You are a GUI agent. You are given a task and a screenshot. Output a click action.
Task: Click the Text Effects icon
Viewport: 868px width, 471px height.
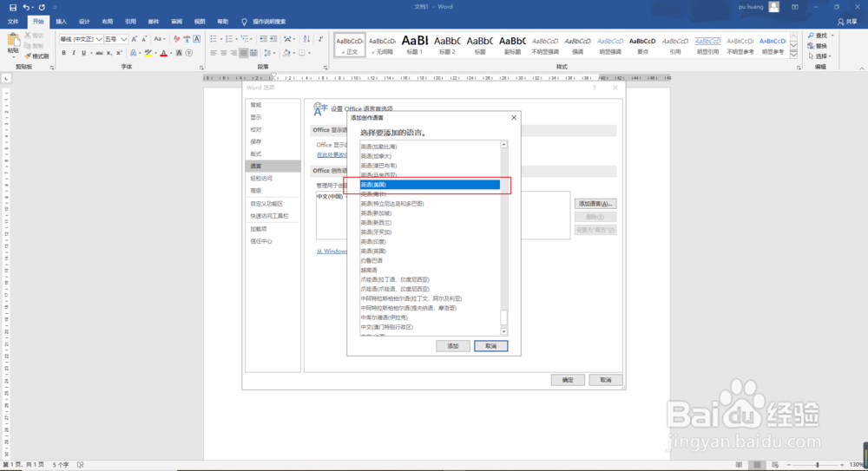(x=133, y=53)
